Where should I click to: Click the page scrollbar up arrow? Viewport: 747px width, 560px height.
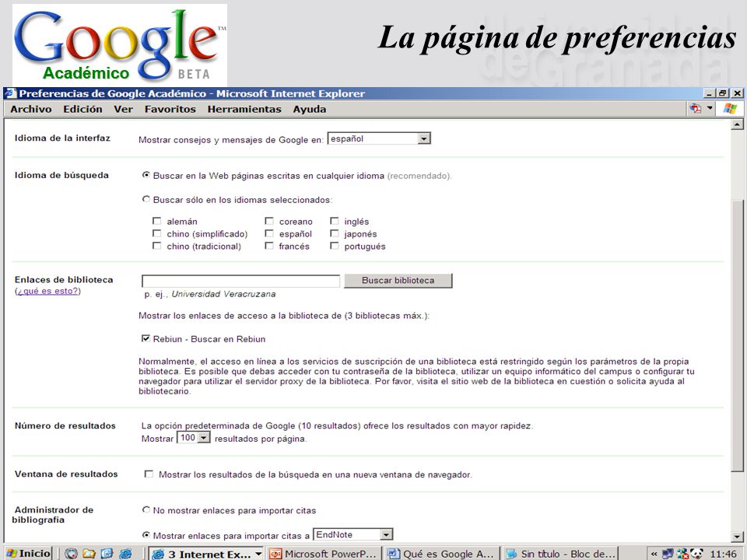737,124
